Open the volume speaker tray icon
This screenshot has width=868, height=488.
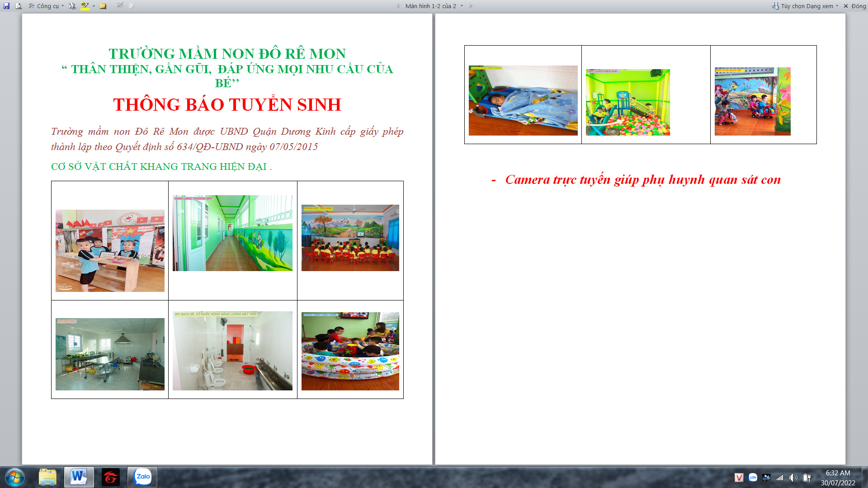(793, 478)
